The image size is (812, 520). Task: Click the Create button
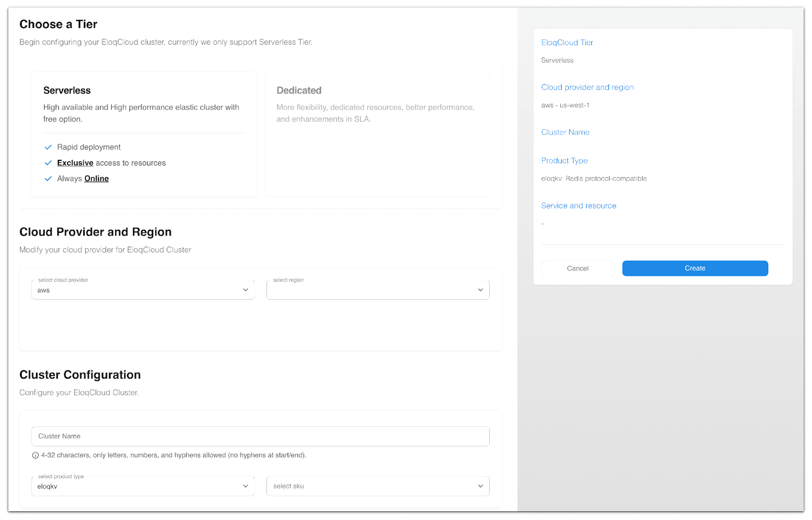pos(695,268)
